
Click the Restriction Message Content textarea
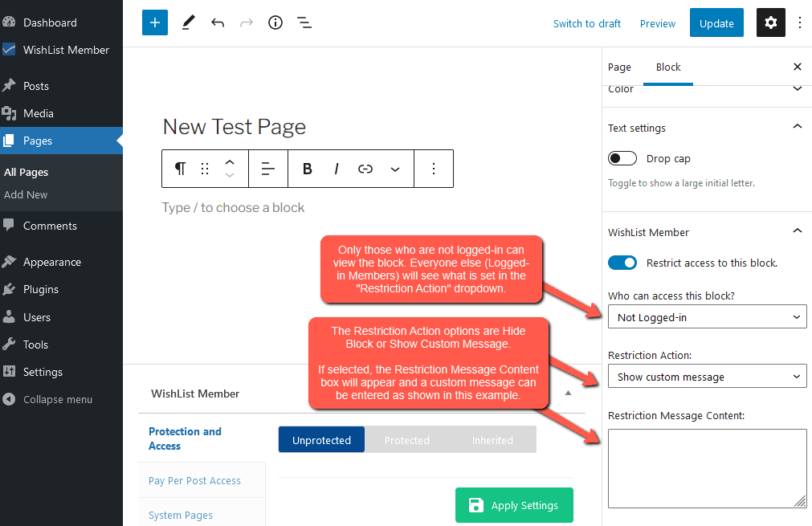707,468
